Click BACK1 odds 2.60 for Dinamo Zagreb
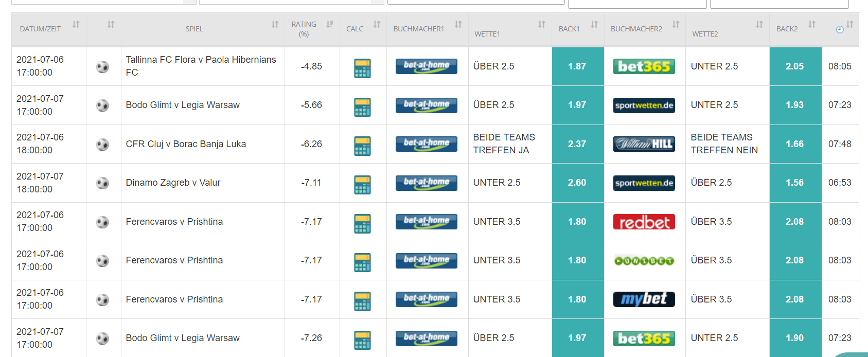This screenshot has height=357, width=868. point(578,183)
